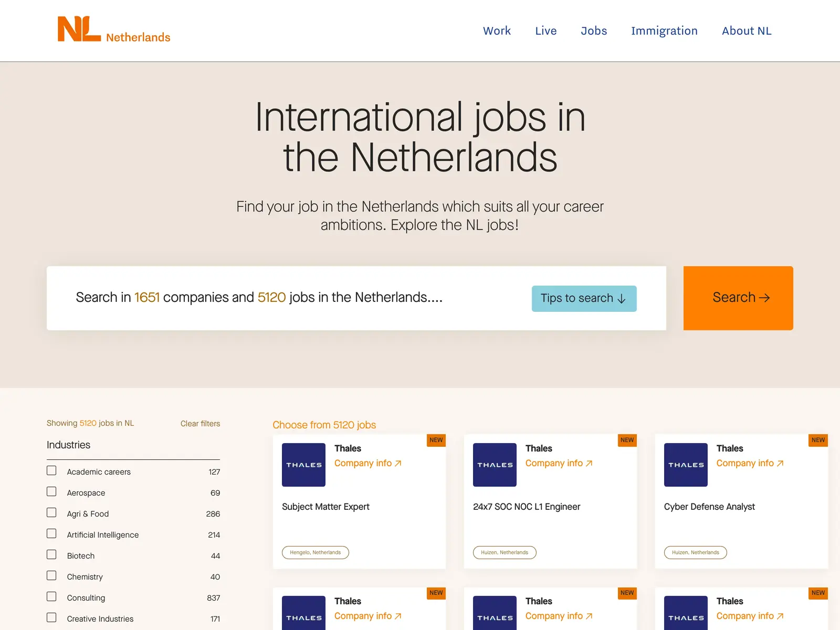Open the 24x7 SOC NOC L1 Engineer job
Viewport: 840px width, 630px height.
tap(527, 507)
